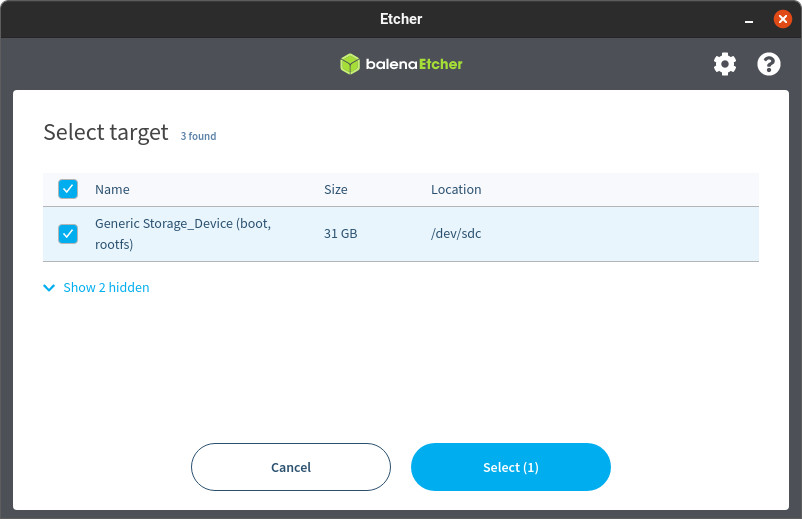The height and width of the screenshot is (519, 802).
Task: Click the Name column header
Action: click(x=112, y=189)
